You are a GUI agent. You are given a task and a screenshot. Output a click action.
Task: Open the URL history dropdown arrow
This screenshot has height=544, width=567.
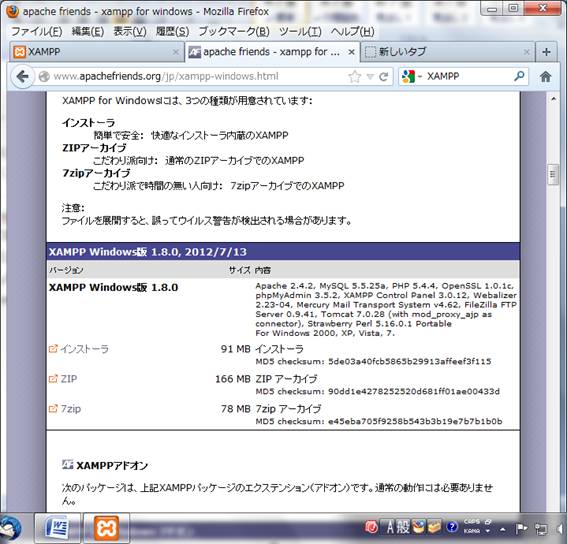tap(370, 77)
